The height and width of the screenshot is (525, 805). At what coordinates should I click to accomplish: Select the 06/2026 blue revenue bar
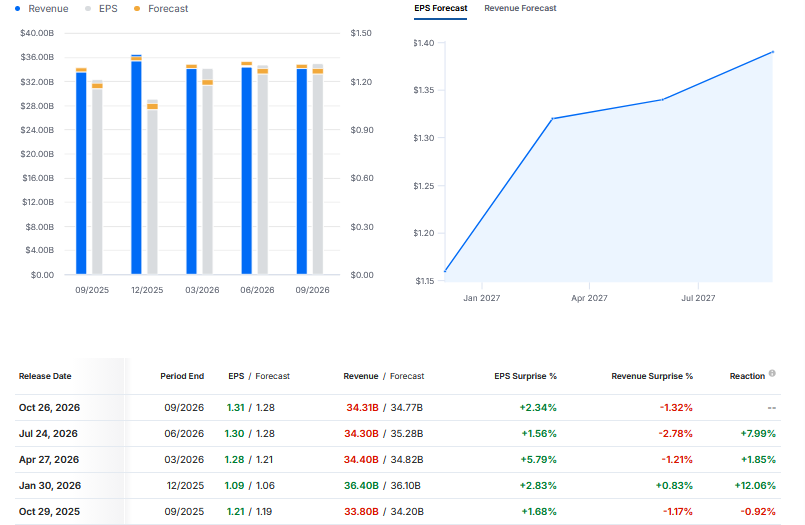(x=246, y=170)
